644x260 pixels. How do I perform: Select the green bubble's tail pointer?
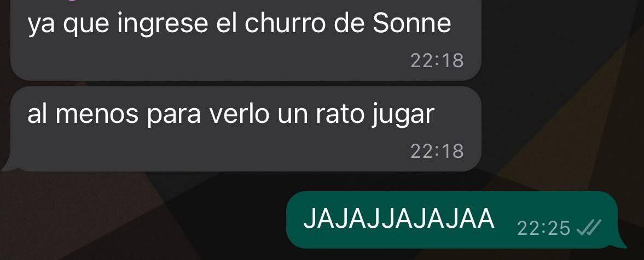619,243
